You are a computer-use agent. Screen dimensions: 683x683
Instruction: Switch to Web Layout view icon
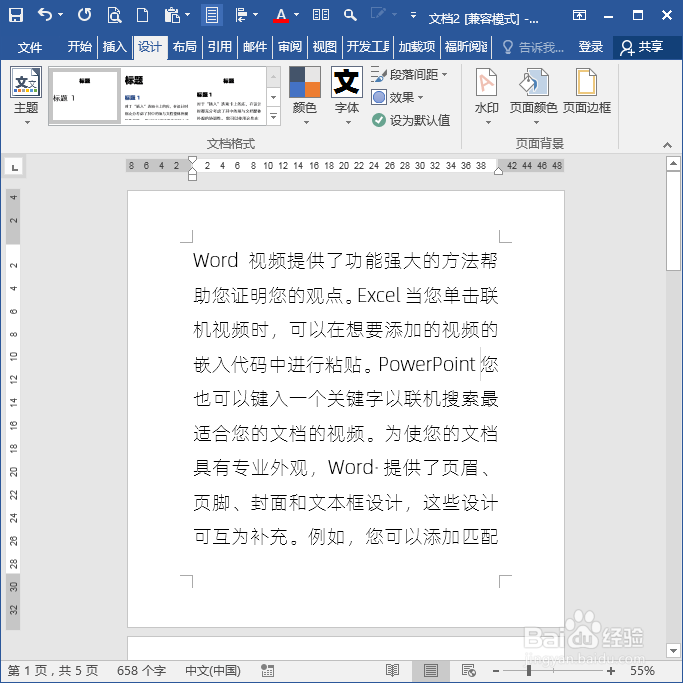[469, 671]
